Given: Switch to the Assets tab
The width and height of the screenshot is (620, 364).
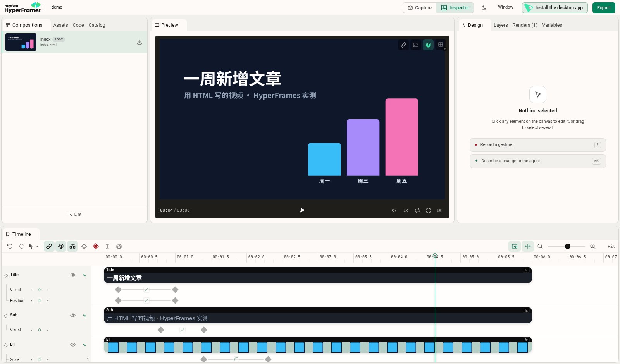Looking at the screenshot, I should click(x=61, y=25).
